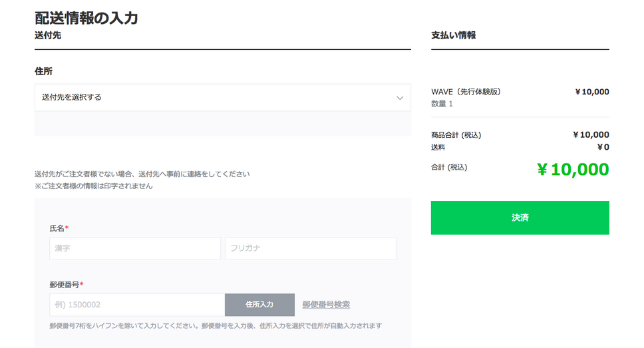
Task: Click the 数量 1 quantity text
Action: coord(442,104)
